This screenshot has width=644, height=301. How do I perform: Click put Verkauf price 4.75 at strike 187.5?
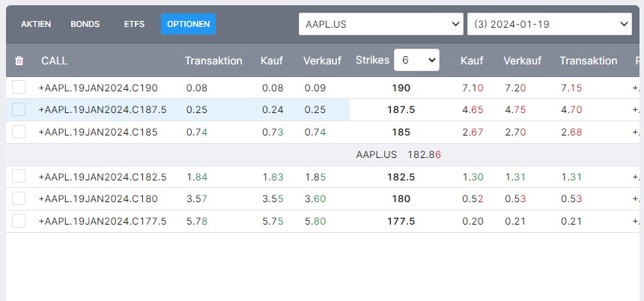click(515, 110)
